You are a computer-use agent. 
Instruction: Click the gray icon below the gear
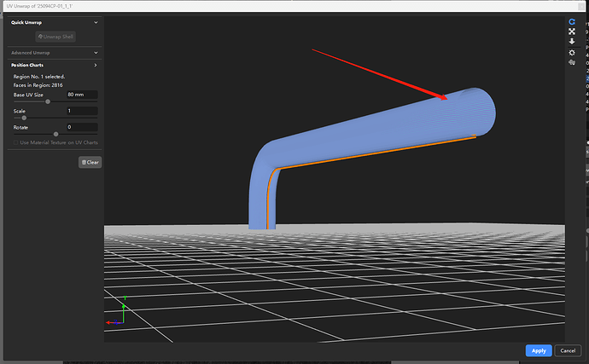click(572, 63)
